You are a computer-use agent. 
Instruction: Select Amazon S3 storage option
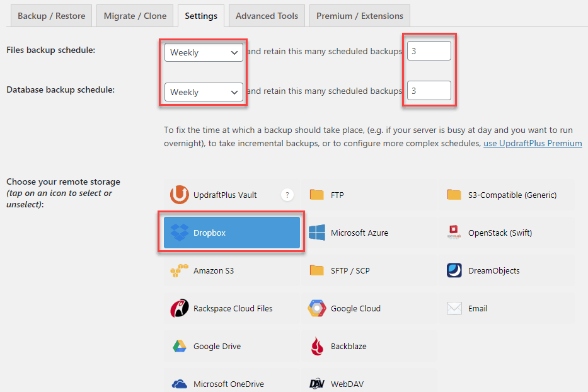[x=232, y=270]
